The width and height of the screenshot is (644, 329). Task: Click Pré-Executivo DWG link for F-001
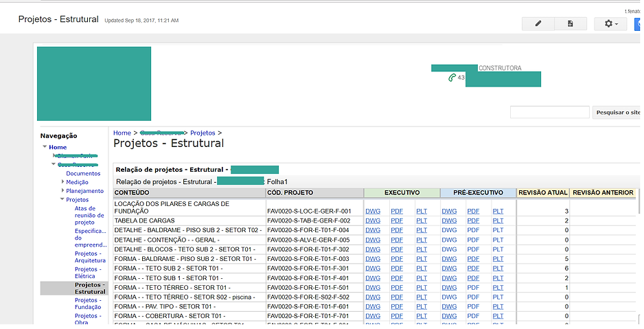[x=449, y=211]
